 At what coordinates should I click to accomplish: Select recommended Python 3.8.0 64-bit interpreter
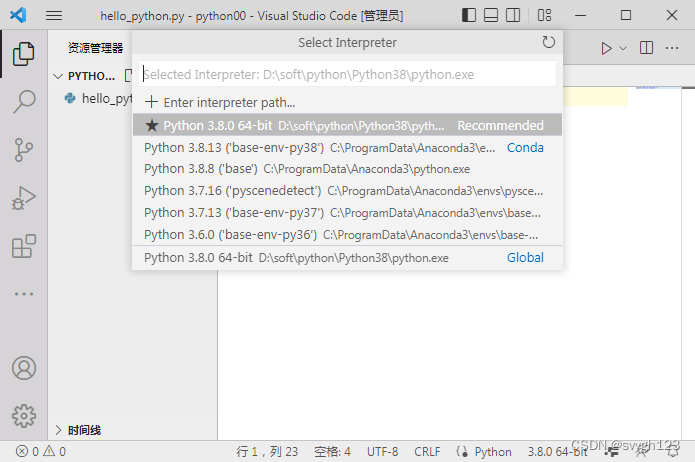point(348,125)
